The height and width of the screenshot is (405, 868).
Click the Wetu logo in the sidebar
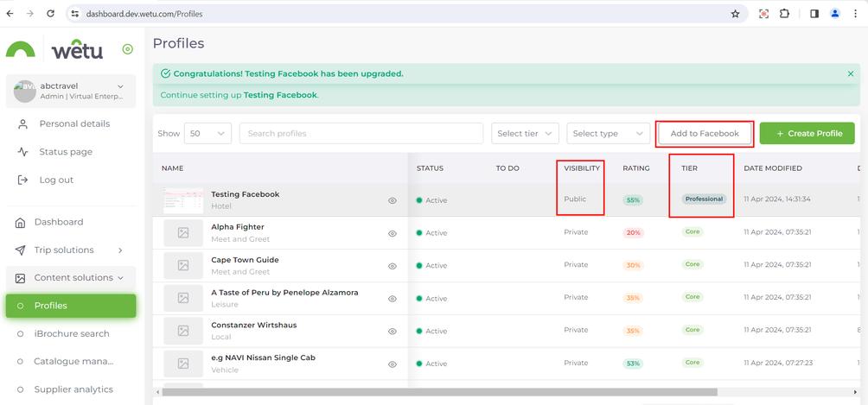(x=55, y=50)
